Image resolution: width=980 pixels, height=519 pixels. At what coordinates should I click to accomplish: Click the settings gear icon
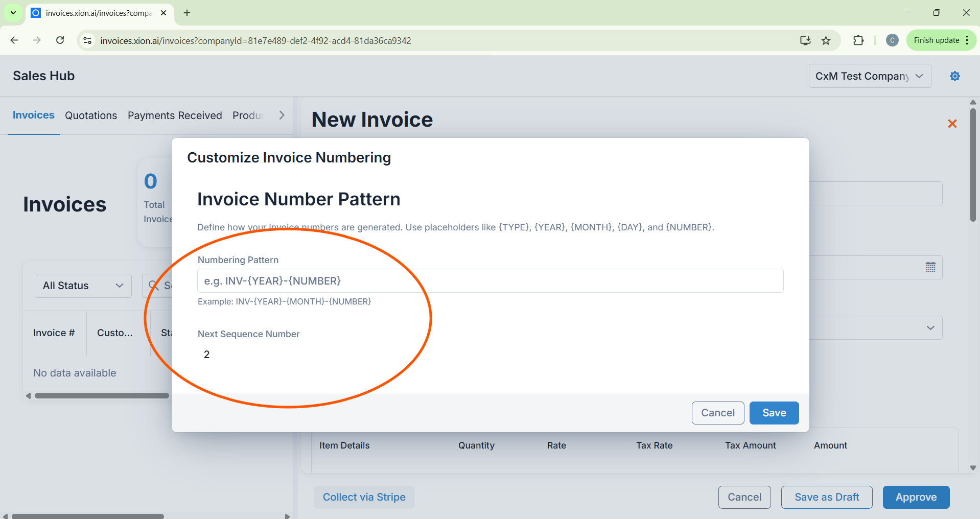click(x=954, y=76)
